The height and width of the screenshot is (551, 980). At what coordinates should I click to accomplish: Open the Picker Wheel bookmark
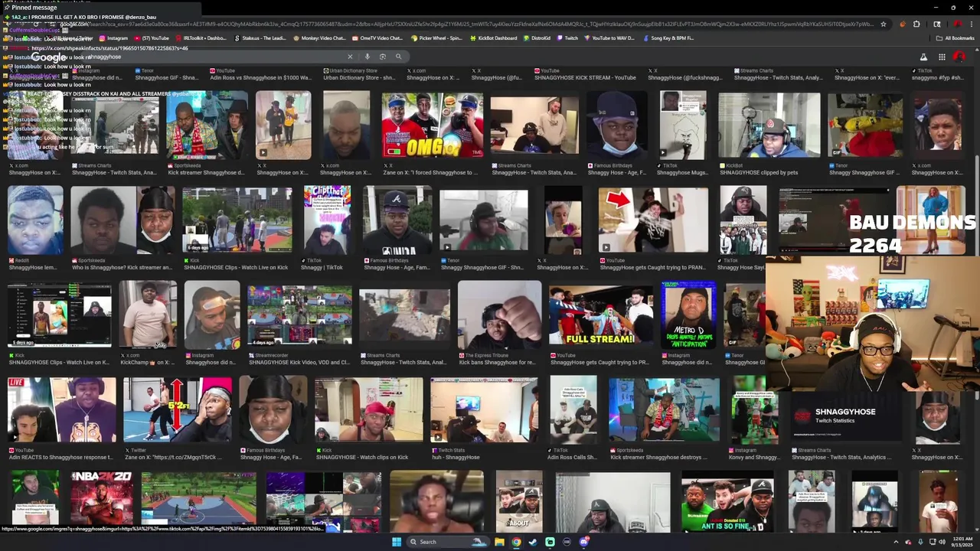pyautogui.click(x=436, y=37)
